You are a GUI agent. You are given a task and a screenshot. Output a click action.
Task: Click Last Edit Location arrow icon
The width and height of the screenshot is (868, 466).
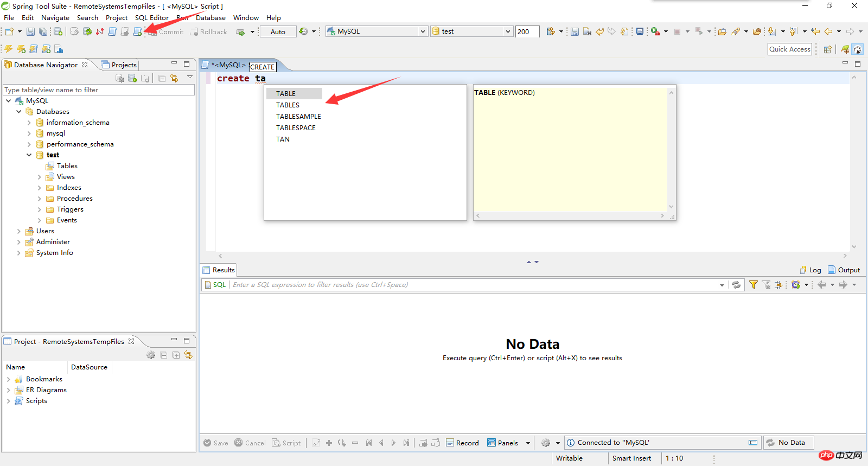[x=815, y=31]
